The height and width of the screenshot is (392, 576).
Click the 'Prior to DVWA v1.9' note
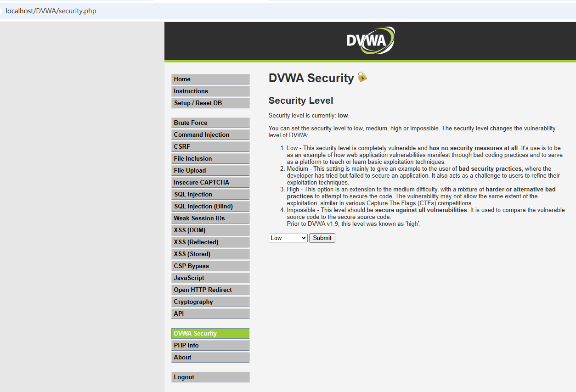354,224
